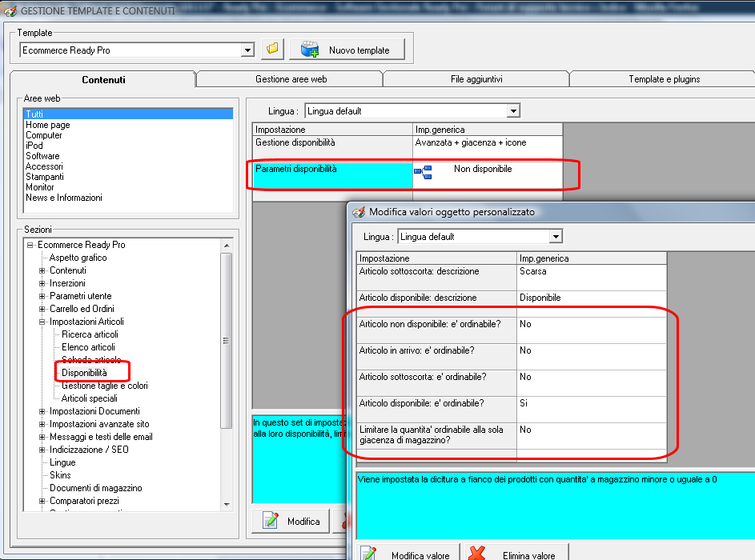Select Articolo disponibile: descrizione row
Viewport: 755px width, 560px height.
(x=436, y=303)
